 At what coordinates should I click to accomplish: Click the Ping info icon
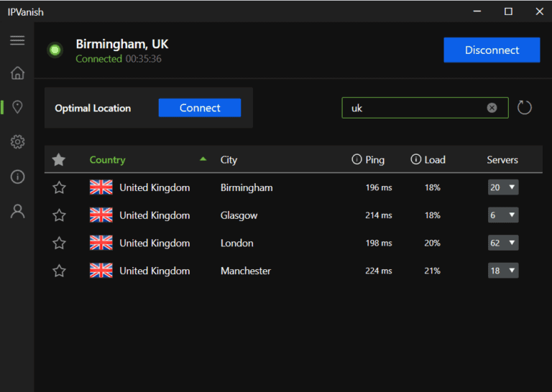pos(356,159)
